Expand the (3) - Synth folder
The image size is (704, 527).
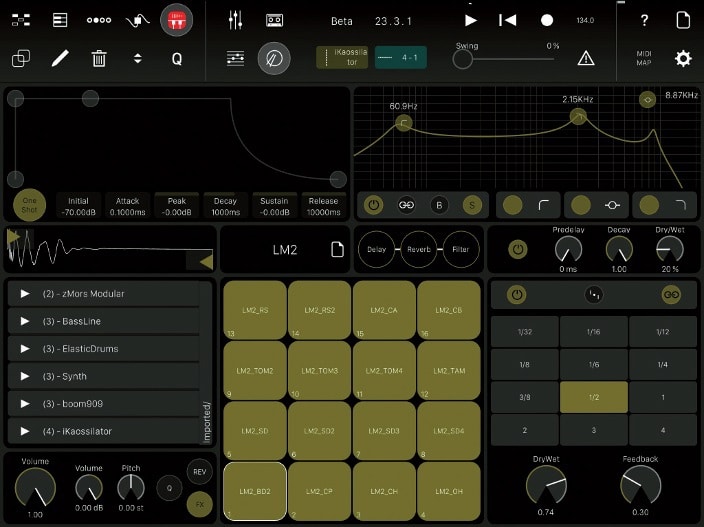click(x=103, y=377)
